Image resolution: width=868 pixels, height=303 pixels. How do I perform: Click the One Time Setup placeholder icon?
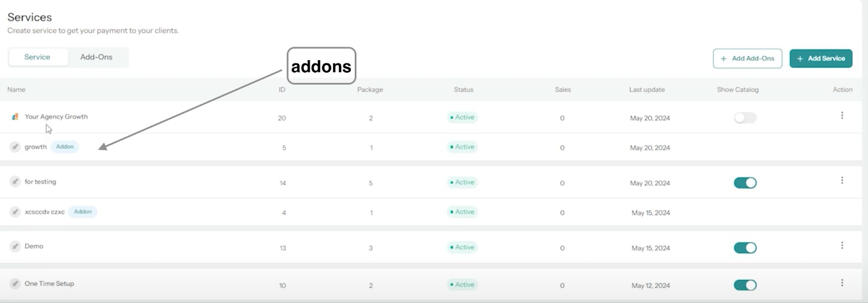click(x=15, y=283)
